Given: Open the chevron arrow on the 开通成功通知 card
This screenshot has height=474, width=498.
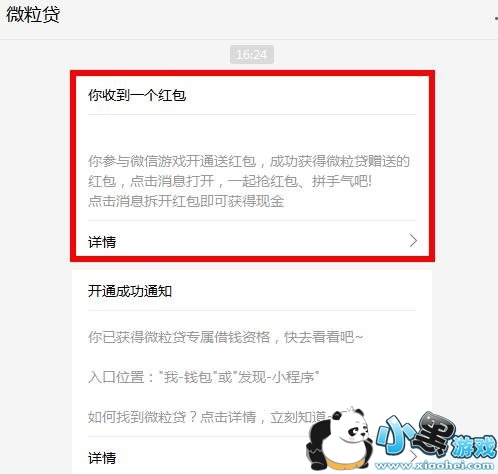Looking at the screenshot, I should pyautogui.click(x=413, y=456).
